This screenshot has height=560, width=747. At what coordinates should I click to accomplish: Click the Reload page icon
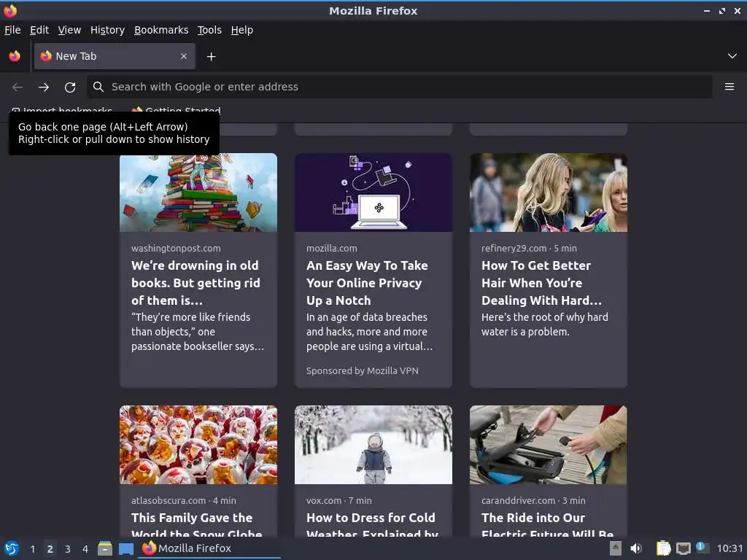click(x=70, y=87)
